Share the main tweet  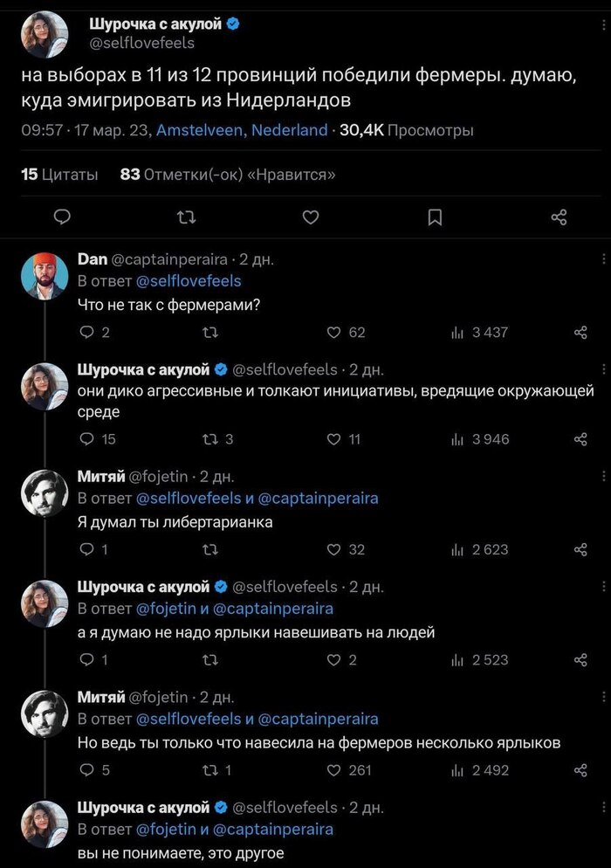tap(560, 217)
